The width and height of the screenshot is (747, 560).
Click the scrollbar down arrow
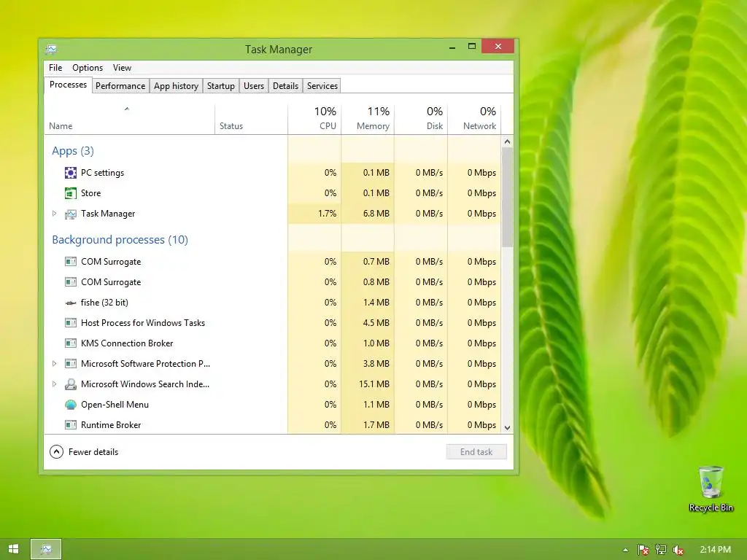point(508,427)
